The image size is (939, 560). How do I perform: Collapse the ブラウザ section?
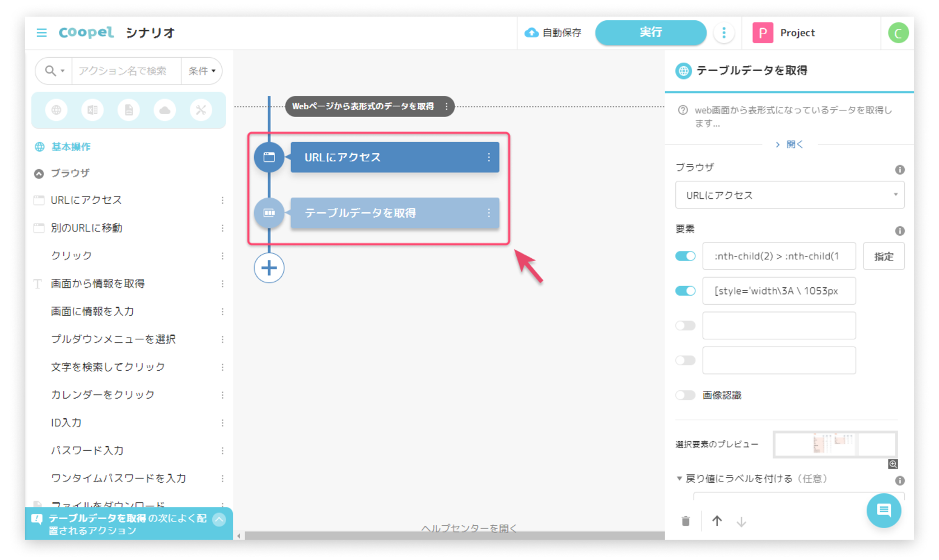[39, 174]
